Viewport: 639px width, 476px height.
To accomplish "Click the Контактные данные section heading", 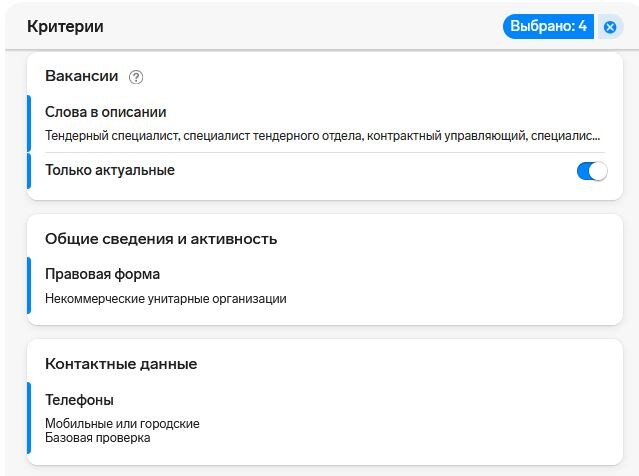I will click(121, 364).
